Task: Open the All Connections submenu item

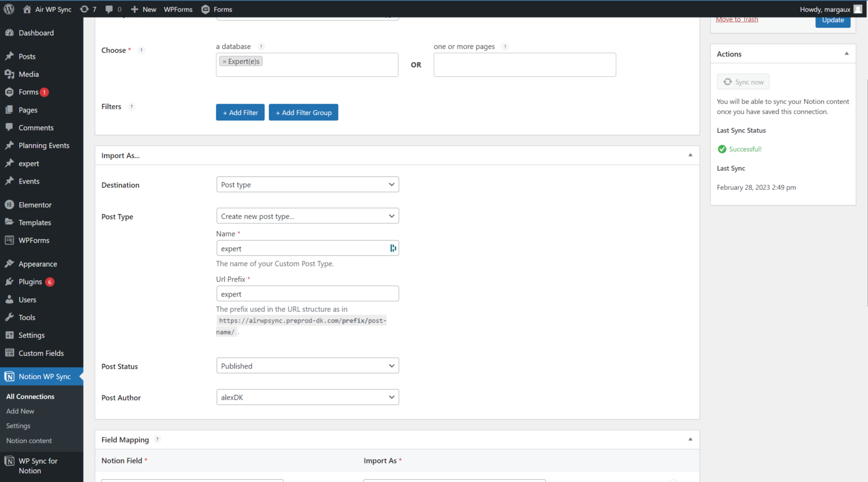Action: click(29, 396)
